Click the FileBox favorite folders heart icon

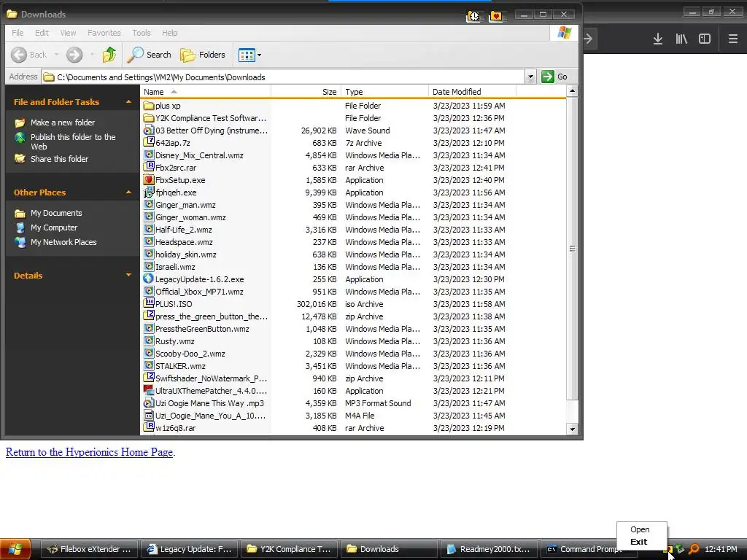pos(496,15)
